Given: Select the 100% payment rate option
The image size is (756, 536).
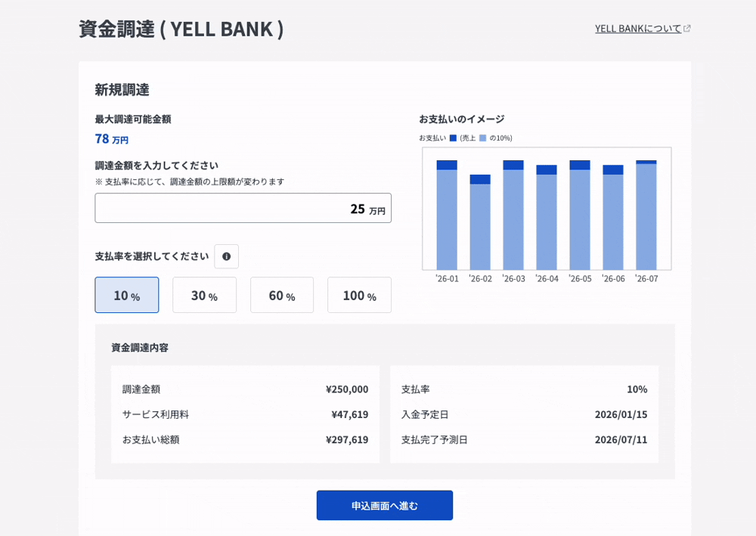Looking at the screenshot, I should [x=359, y=295].
